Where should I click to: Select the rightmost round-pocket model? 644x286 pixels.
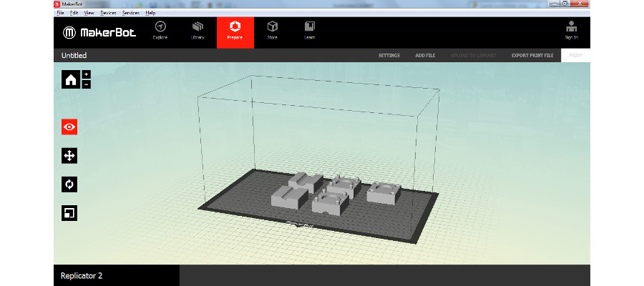tap(384, 192)
